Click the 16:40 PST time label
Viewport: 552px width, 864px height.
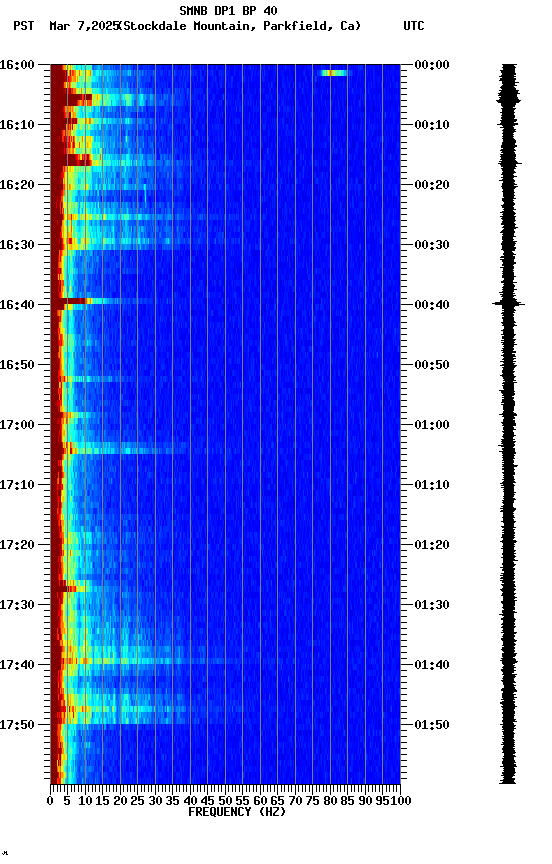tap(17, 305)
